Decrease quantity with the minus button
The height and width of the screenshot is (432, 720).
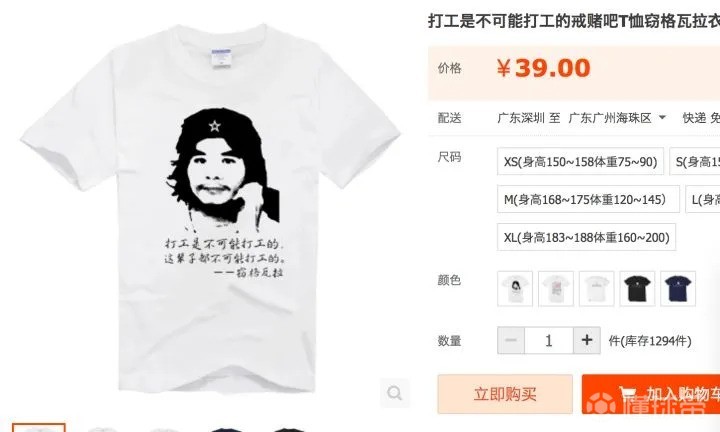(x=511, y=340)
